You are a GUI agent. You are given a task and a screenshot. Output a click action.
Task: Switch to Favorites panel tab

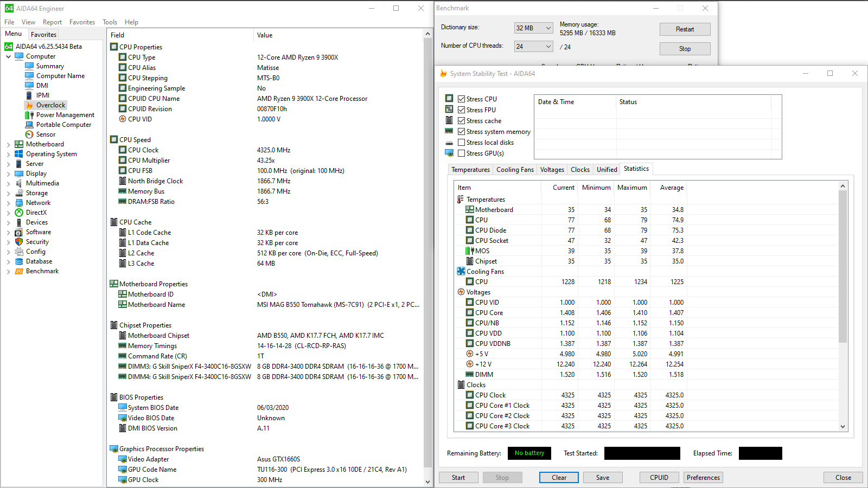tap(43, 35)
